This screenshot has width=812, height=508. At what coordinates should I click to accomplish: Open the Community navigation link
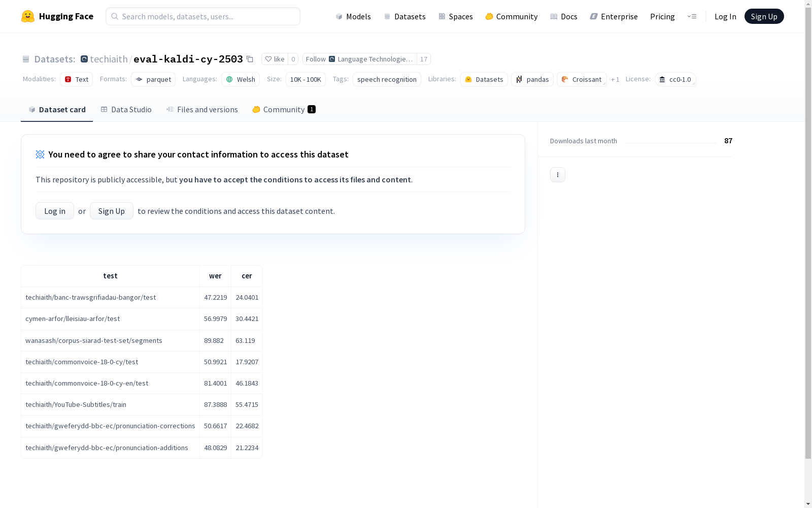click(512, 16)
